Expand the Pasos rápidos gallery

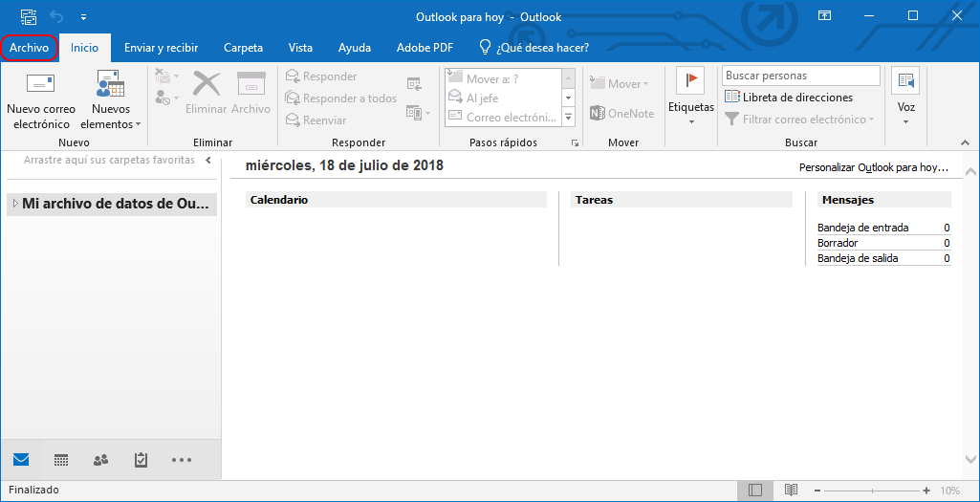pos(568,118)
